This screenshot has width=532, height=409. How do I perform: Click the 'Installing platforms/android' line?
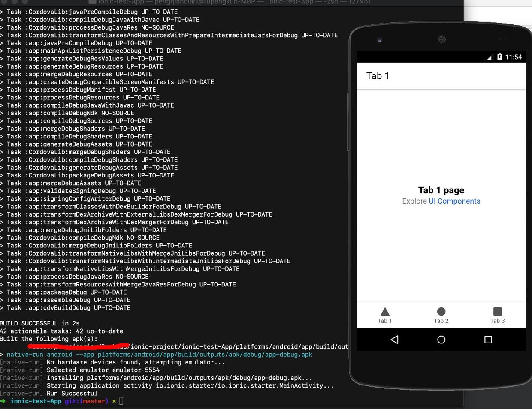point(156,378)
